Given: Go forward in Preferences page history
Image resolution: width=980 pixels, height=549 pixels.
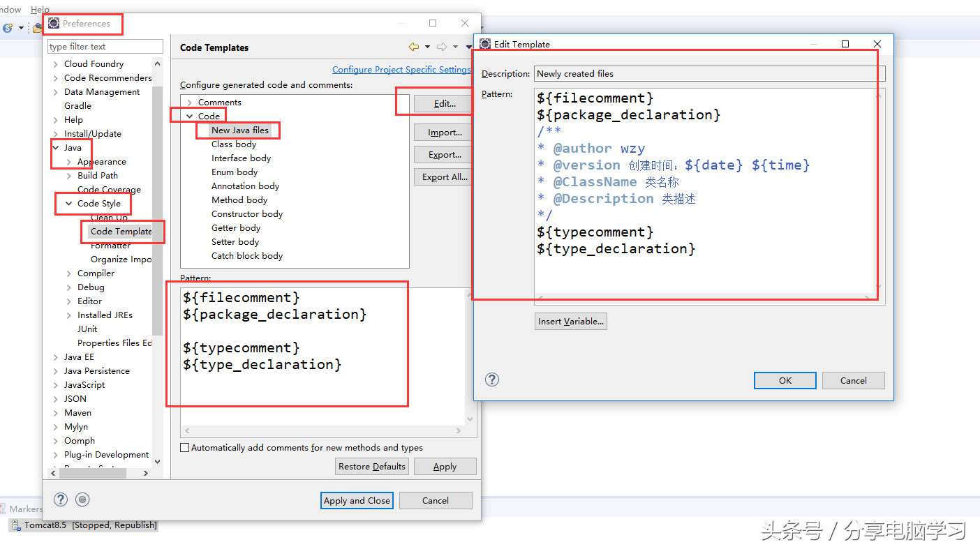Looking at the screenshot, I should pos(441,47).
